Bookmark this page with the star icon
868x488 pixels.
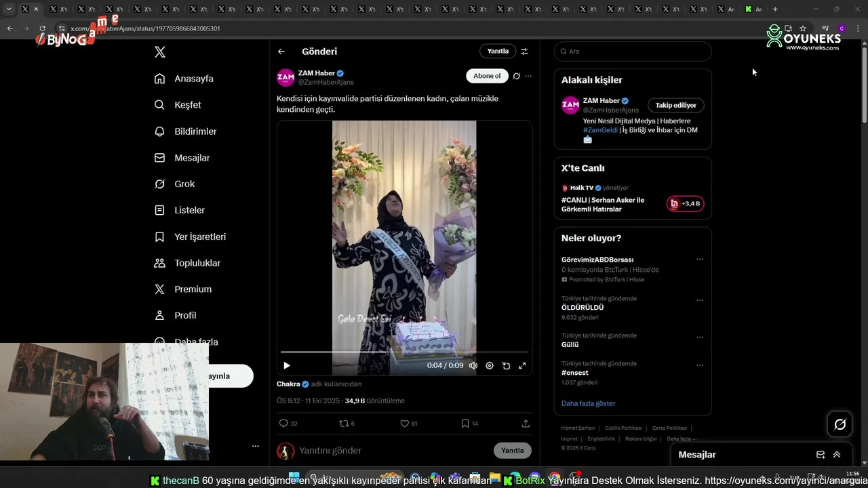(803, 28)
